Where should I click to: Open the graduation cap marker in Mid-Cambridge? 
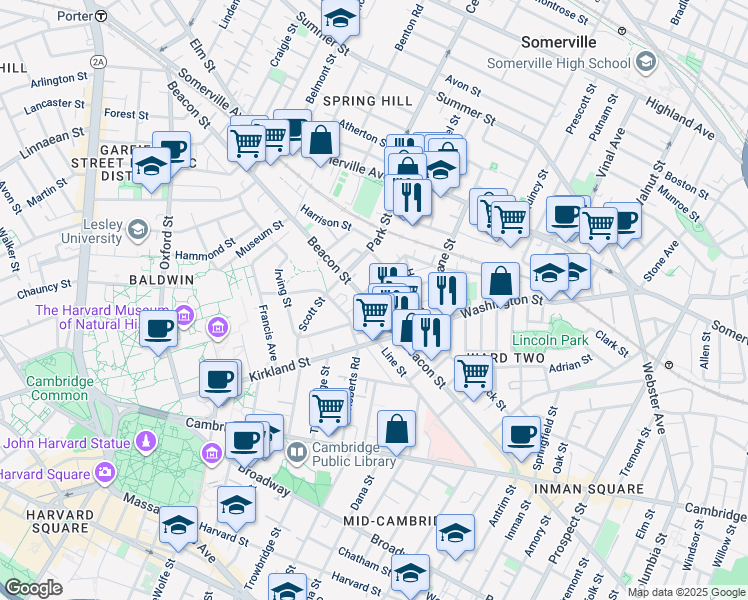455,532
